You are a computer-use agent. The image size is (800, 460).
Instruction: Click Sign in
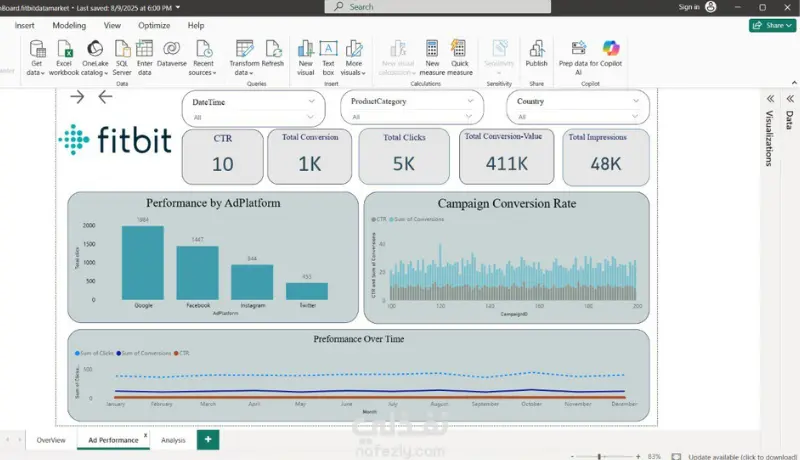[x=689, y=7]
